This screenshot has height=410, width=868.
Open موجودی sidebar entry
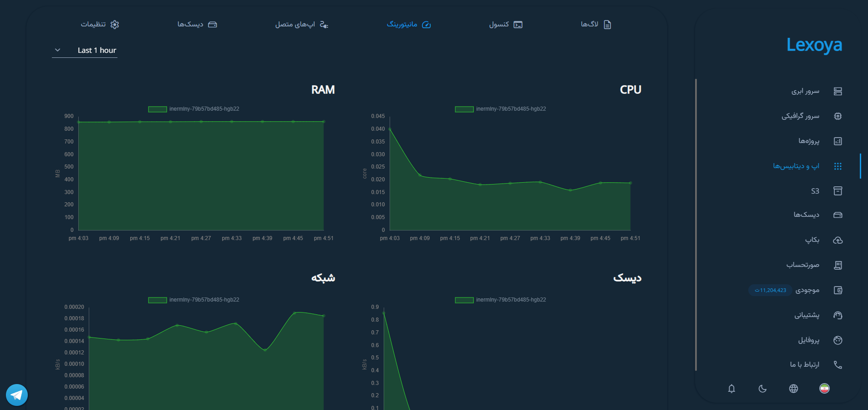pos(807,290)
